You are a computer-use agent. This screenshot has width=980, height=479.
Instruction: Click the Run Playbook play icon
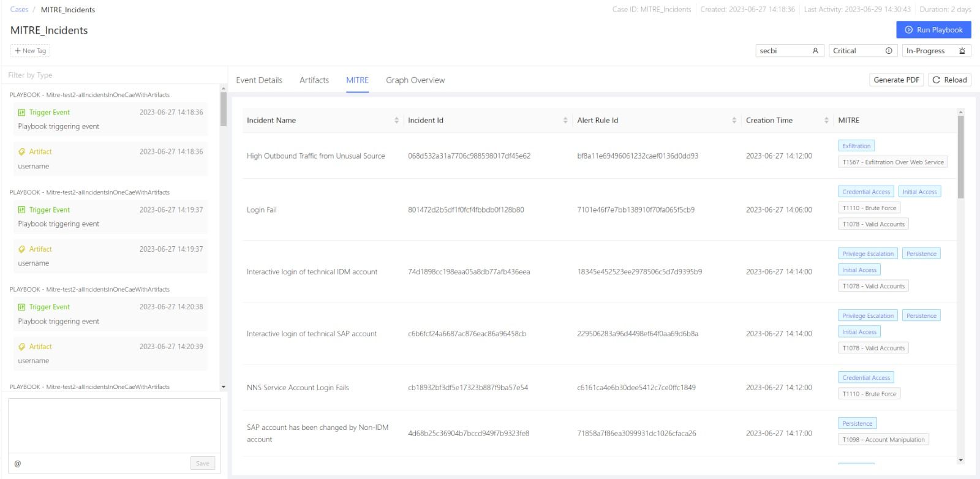(908, 30)
